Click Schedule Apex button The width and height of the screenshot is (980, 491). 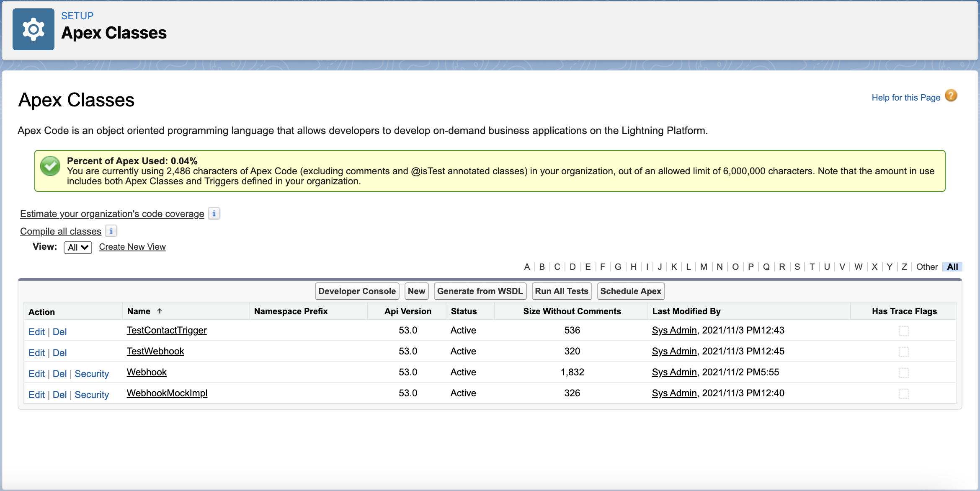(631, 291)
